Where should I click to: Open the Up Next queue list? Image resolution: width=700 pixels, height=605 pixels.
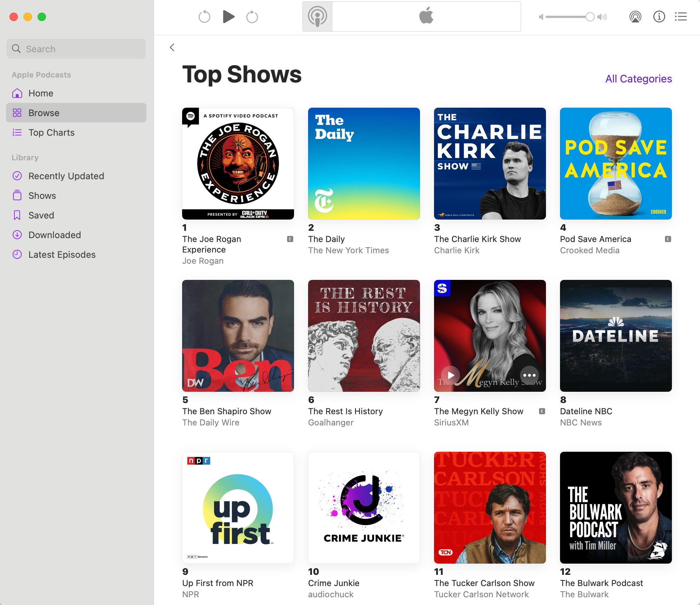tap(681, 16)
